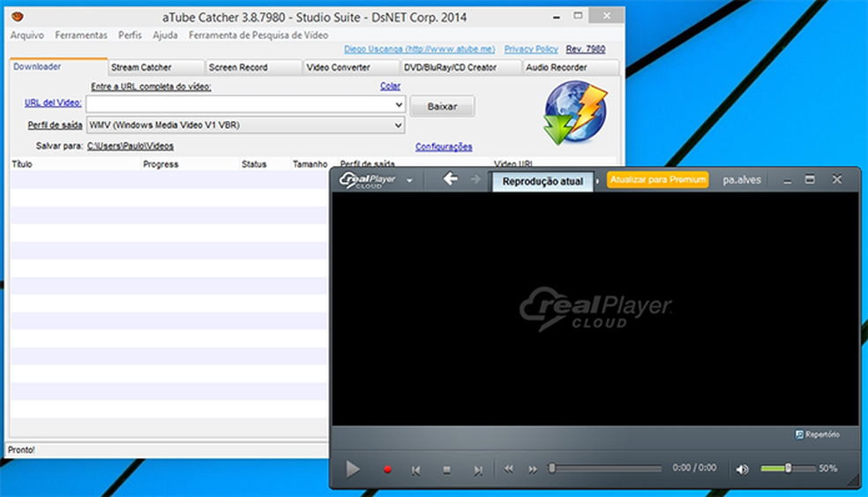Open the pa.alves account menu
This screenshot has height=497, width=868.
click(x=742, y=180)
